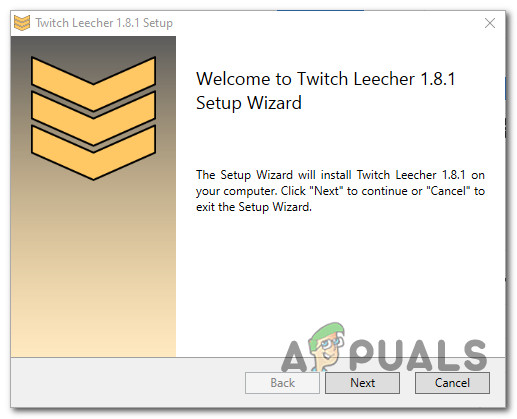Click the gray letter A of watermark
Viewport: 517px width, 419px height.
[x=294, y=356]
